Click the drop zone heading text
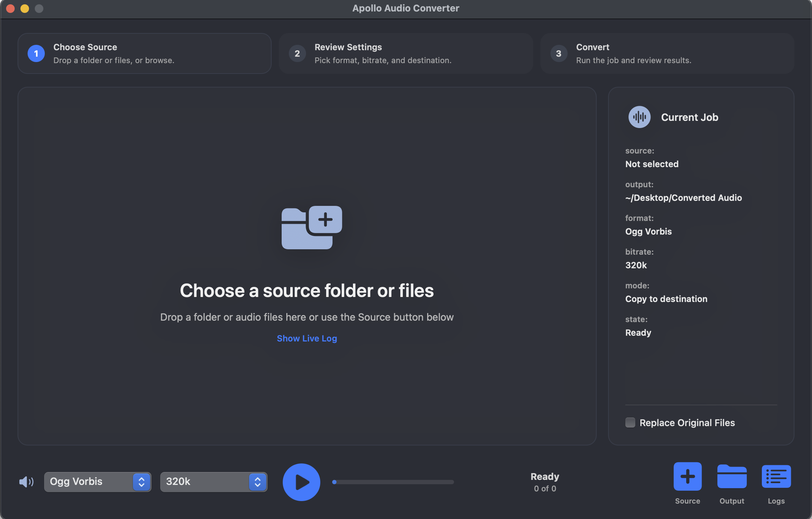The height and width of the screenshot is (519, 812). click(x=307, y=290)
